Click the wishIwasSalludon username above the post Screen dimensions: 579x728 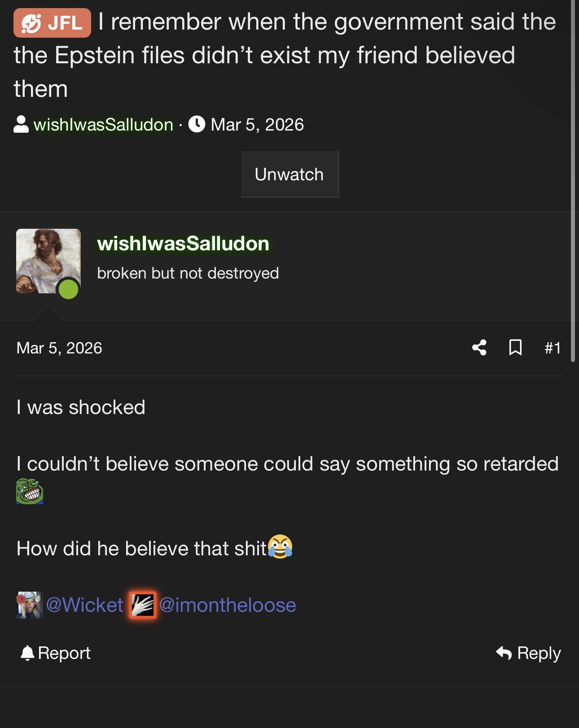pyautogui.click(x=183, y=244)
